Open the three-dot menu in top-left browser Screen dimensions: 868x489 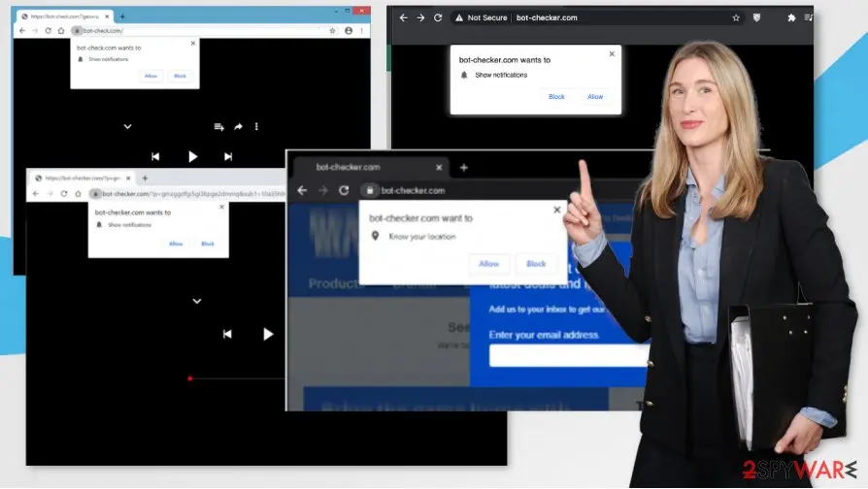tap(361, 30)
